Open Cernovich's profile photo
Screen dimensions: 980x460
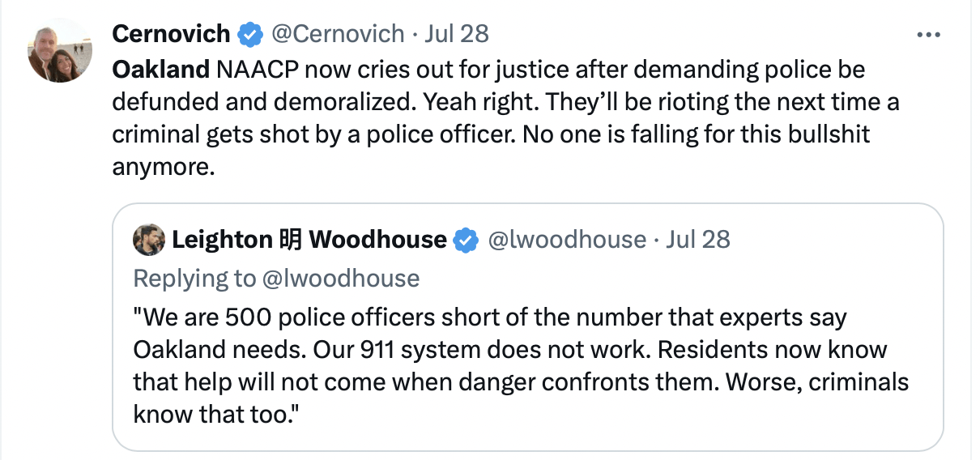tap(60, 49)
